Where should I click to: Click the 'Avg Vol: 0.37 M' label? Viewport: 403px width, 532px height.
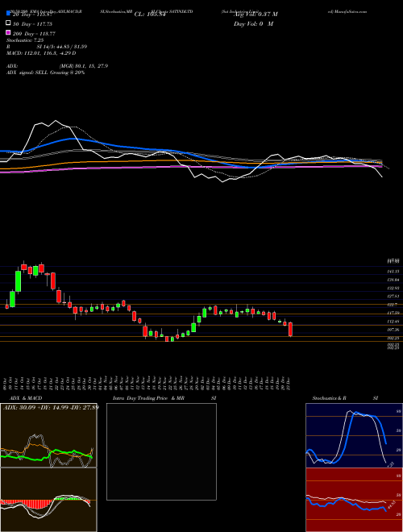click(x=256, y=15)
